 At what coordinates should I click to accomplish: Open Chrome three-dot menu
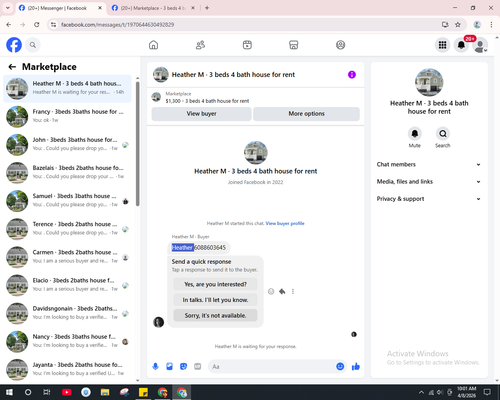click(x=491, y=25)
